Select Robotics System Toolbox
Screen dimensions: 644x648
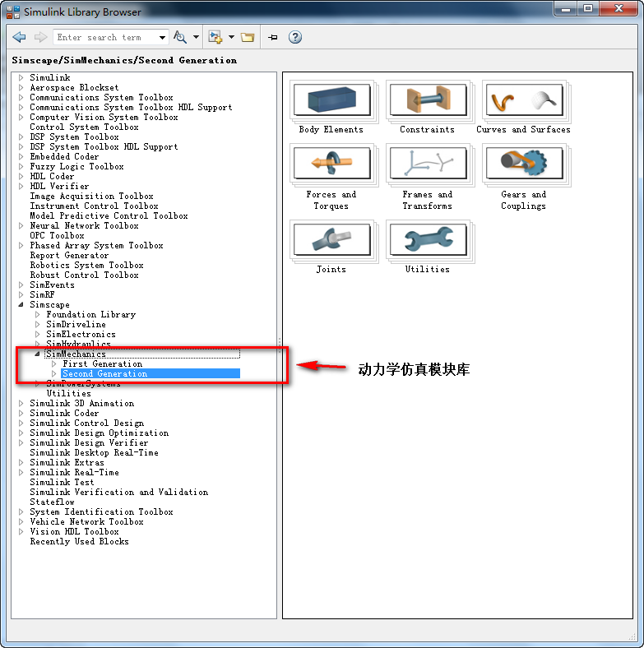tap(87, 266)
